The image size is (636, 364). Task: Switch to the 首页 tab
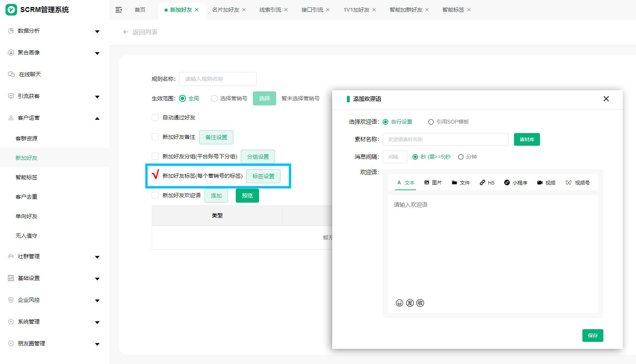pyautogui.click(x=140, y=10)
